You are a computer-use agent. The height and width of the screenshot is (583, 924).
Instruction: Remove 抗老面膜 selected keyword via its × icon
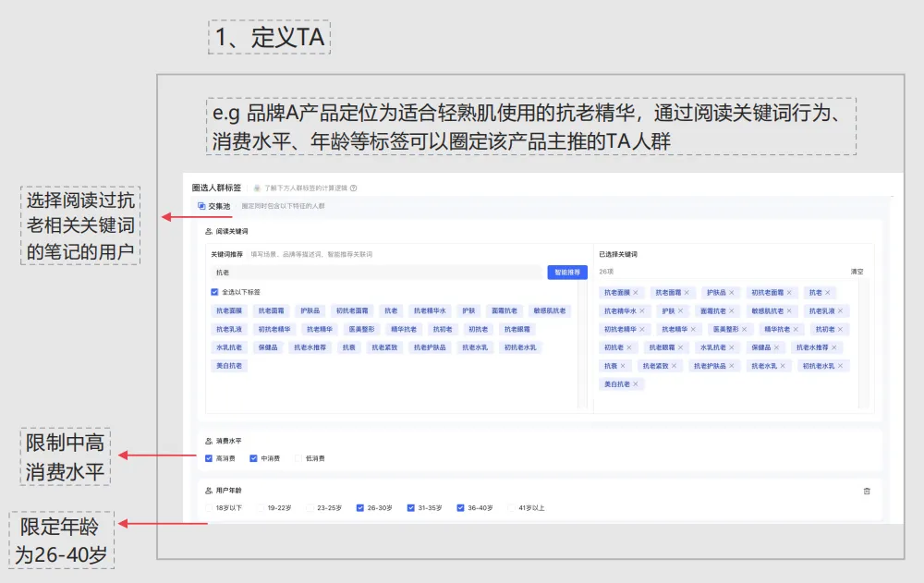tap(636, 292)
